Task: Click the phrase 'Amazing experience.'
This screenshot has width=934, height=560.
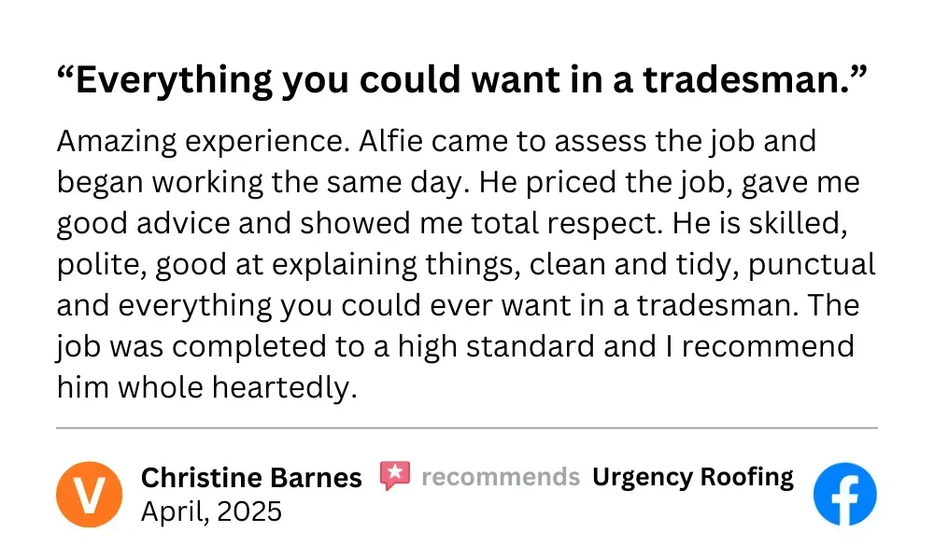Action: (x=203, y=143)
